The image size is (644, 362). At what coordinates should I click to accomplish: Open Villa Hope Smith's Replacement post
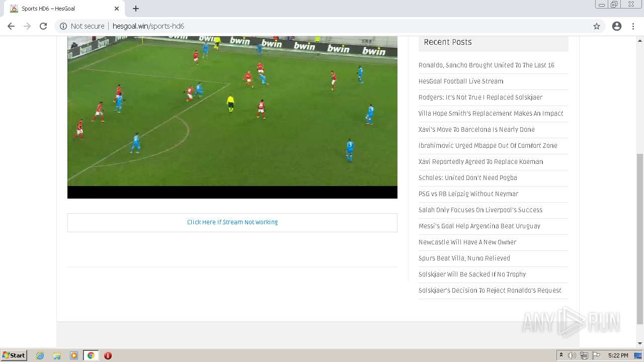491,114
